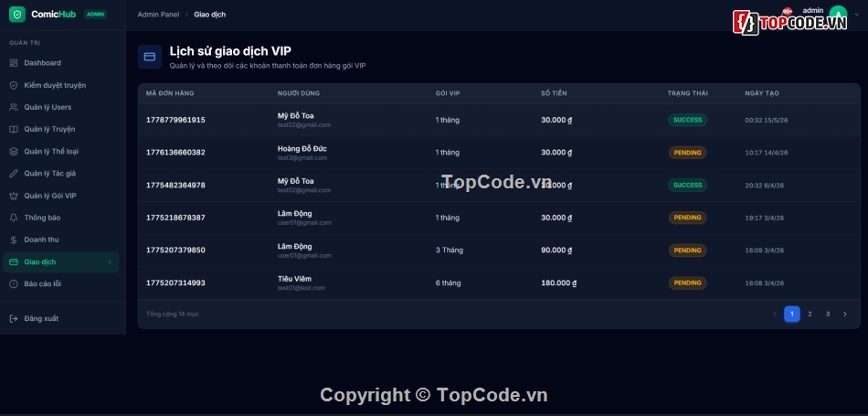Screen dimensions: 868x416
Task: Click order code 1776136660382
Action: (x=175, y=153)
